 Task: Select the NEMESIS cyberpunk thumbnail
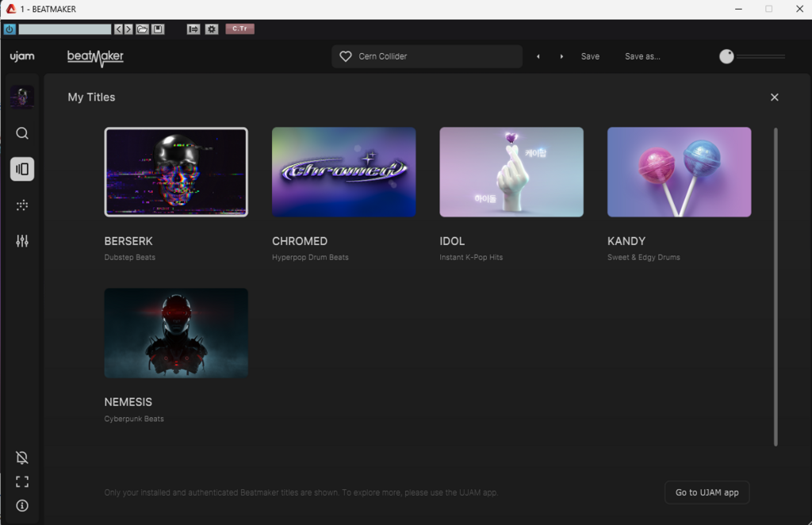176,333
